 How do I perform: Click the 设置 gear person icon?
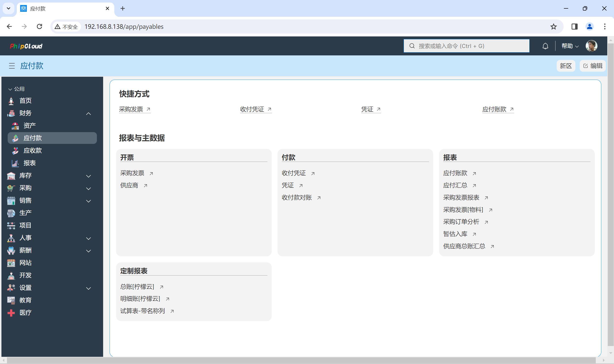(x=11, y=288)
